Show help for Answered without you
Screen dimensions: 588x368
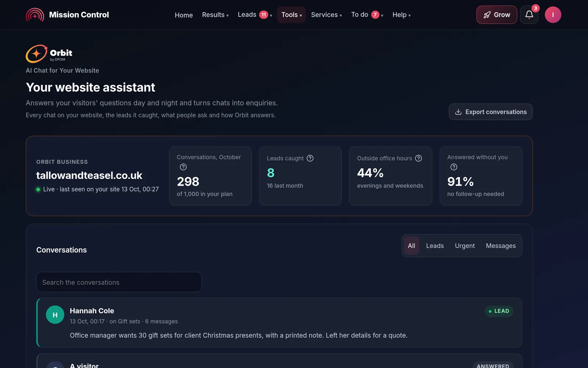[454, 167]
